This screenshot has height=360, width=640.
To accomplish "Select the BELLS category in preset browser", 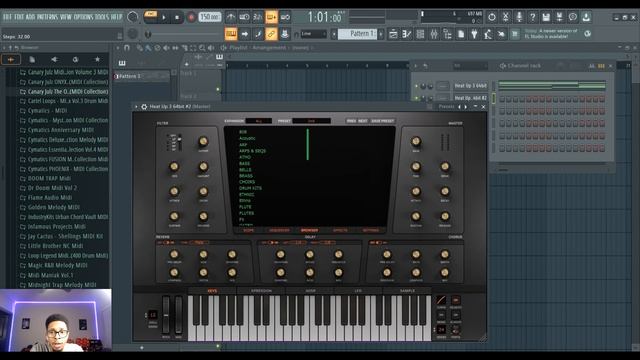I will [x=245, y=170].
